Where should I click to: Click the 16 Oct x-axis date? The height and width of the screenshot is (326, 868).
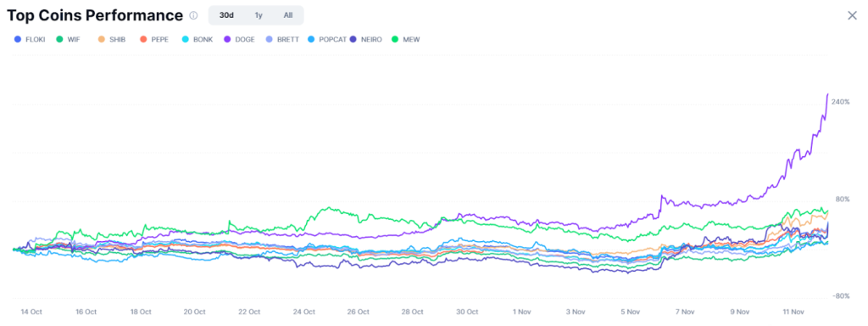point(86,312)
